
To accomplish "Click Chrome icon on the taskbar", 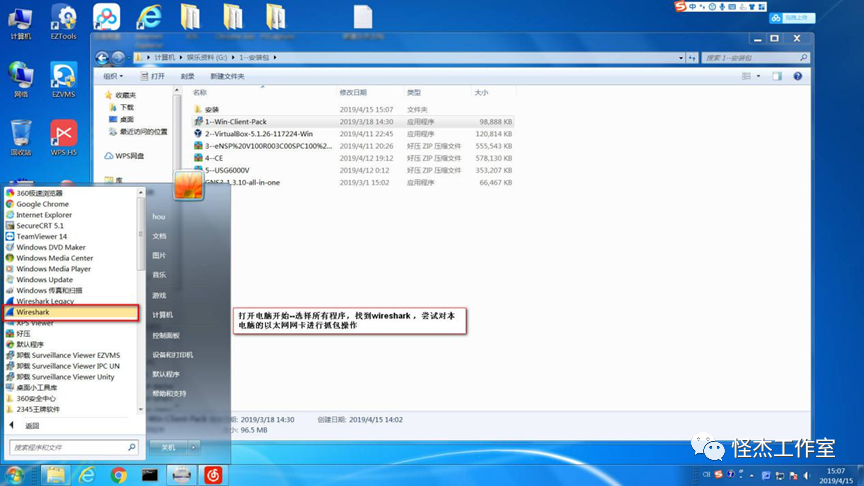I will click(x=119, y=475).
